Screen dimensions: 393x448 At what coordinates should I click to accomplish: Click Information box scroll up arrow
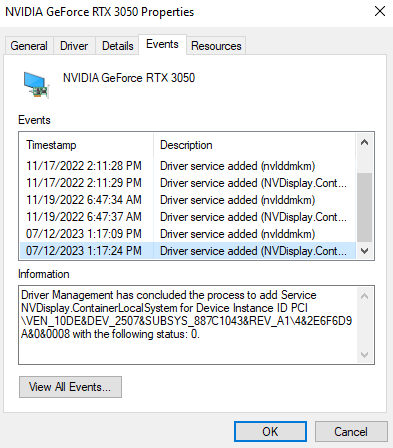(x=364, y=296)
